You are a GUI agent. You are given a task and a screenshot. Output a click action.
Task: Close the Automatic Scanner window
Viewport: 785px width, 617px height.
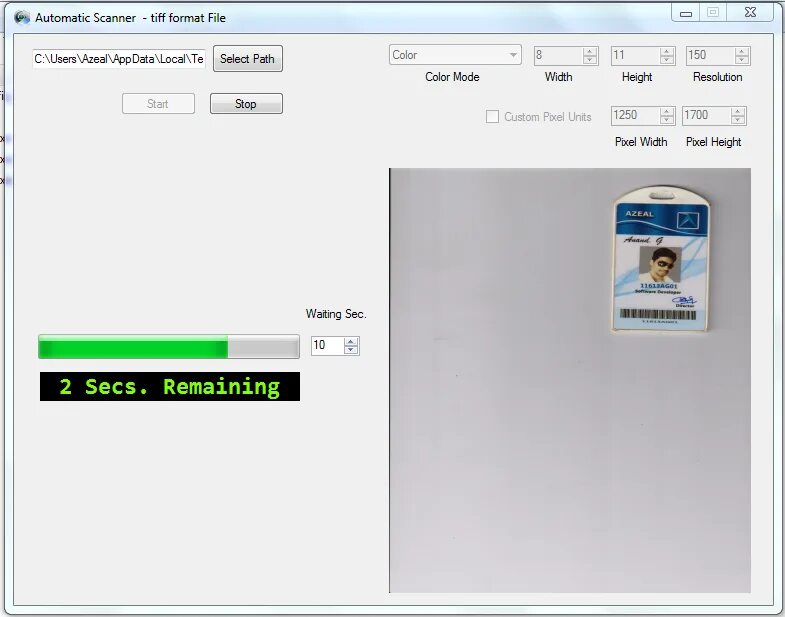coord(750,13)
